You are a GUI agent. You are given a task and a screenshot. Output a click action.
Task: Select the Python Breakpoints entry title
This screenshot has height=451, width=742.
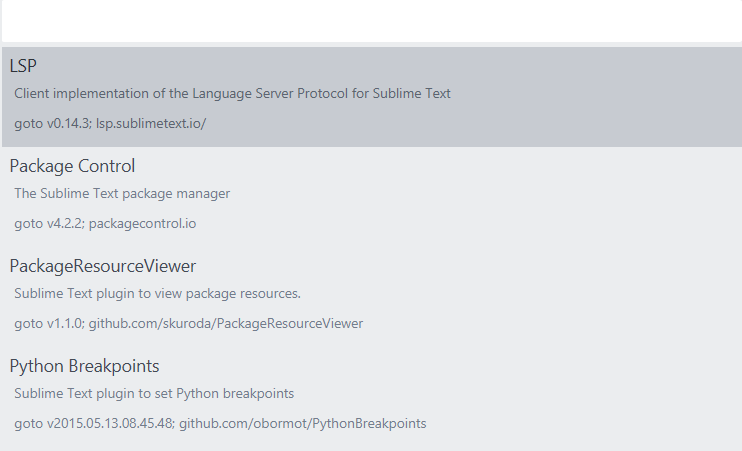pyautogui.click(x=84, y=366)
